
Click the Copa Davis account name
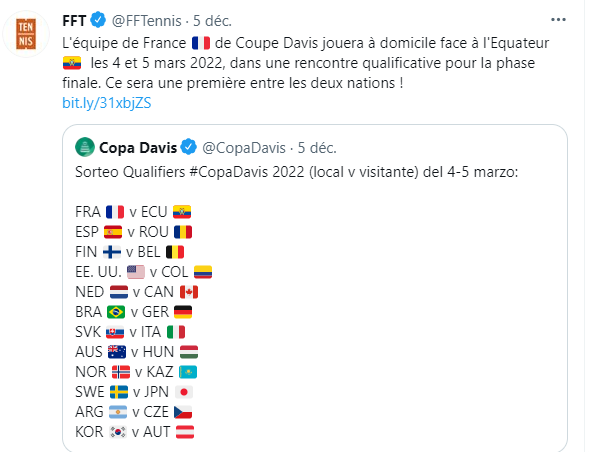click(138, 148)
